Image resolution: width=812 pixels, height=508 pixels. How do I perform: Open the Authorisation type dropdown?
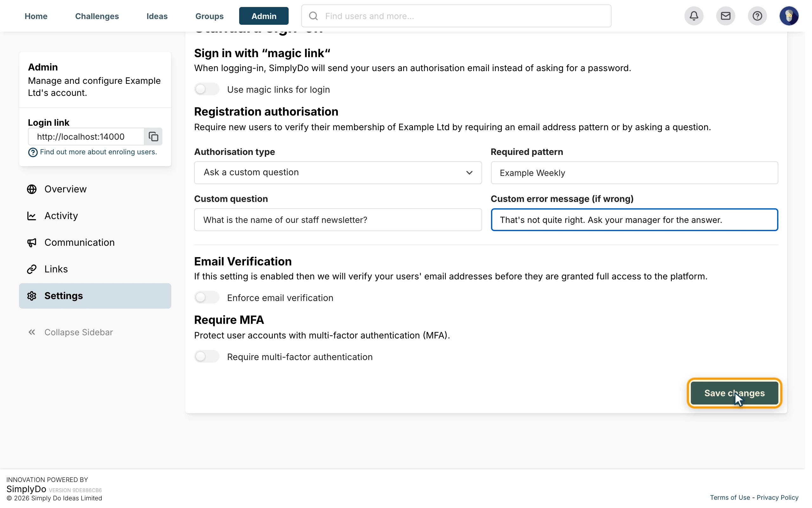pyautogui.click(x=338, y=172)
